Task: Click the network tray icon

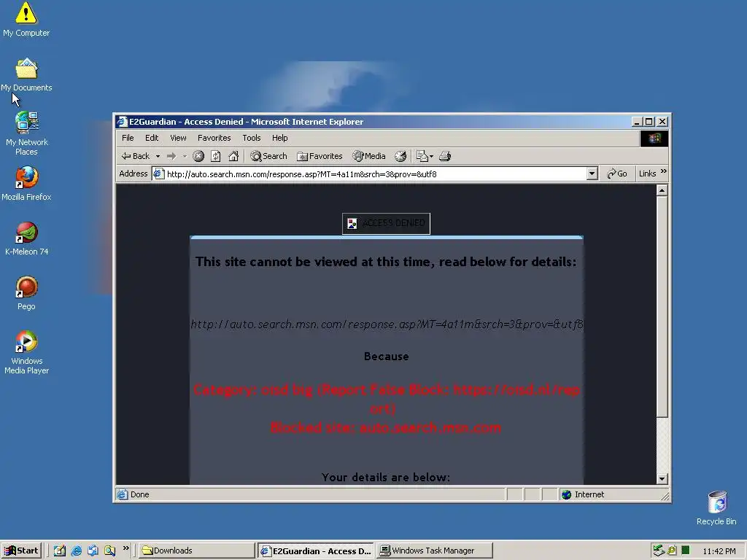Action: (659, 551)
